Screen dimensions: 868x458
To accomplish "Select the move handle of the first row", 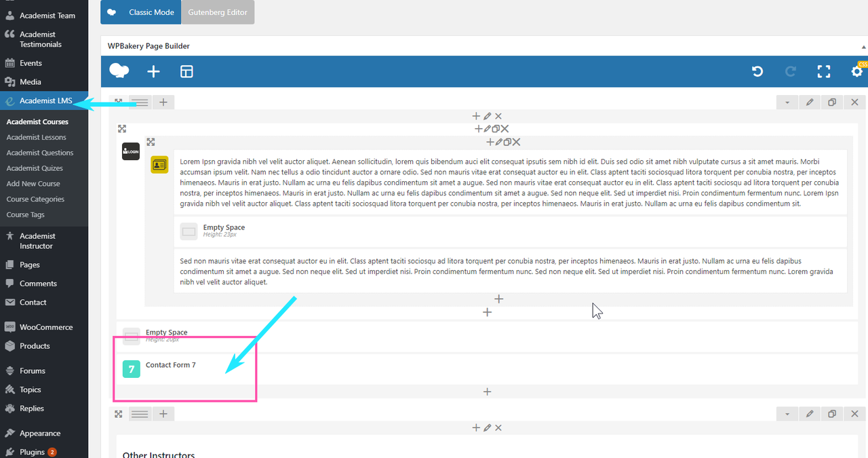I will tap(119, 102).
